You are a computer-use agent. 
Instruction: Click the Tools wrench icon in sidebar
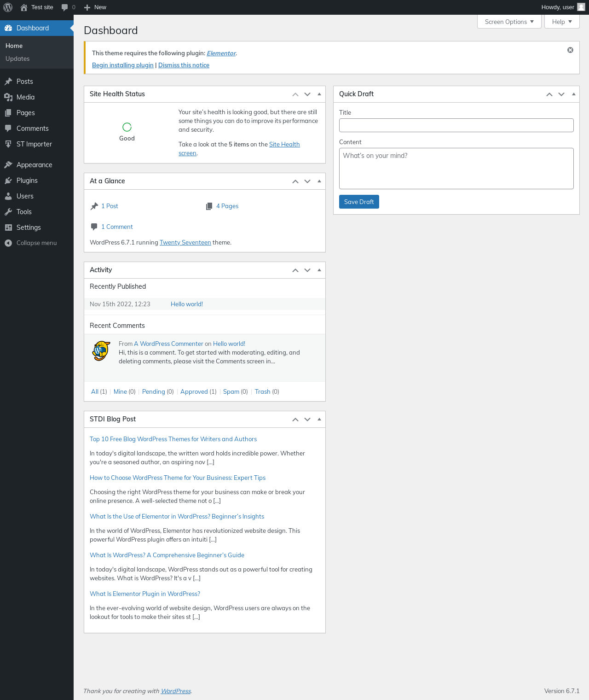point(8,212)
